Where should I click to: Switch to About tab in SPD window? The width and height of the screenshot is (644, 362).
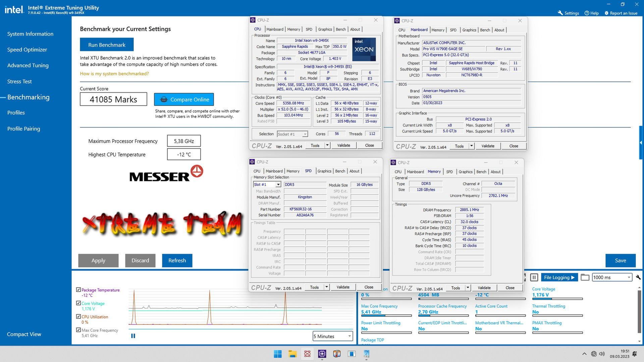pyautogui.click(x=354, y=171)
